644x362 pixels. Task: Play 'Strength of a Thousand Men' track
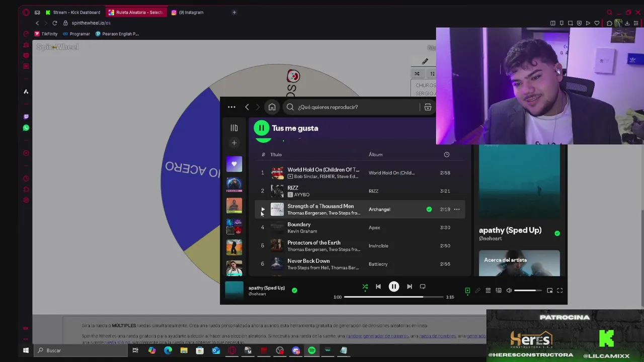pos(263,209)
